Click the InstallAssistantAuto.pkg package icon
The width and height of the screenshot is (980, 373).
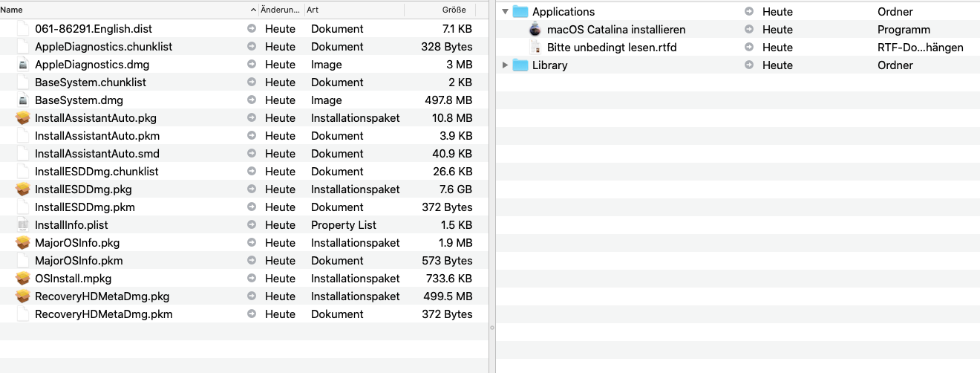point(23,118)
